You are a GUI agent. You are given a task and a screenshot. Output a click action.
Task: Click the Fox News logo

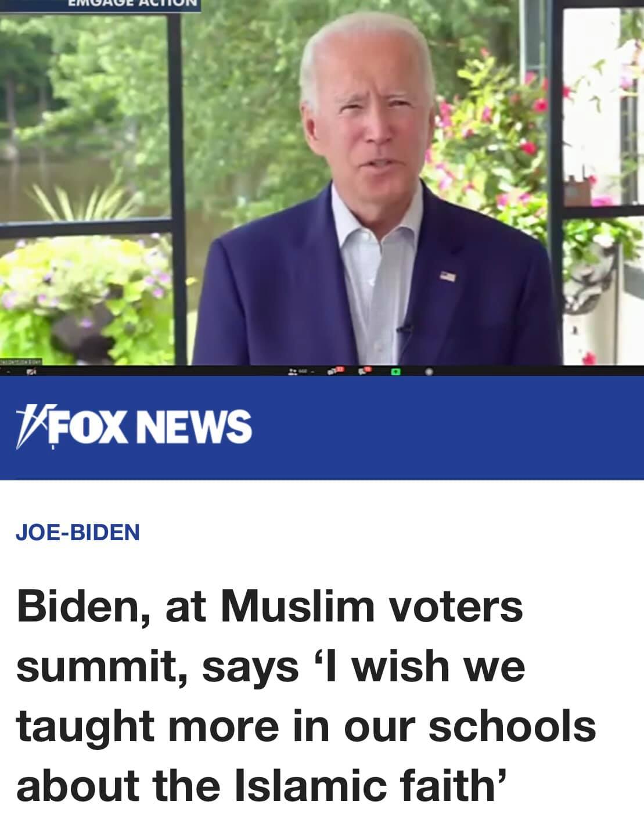[134, 426]
